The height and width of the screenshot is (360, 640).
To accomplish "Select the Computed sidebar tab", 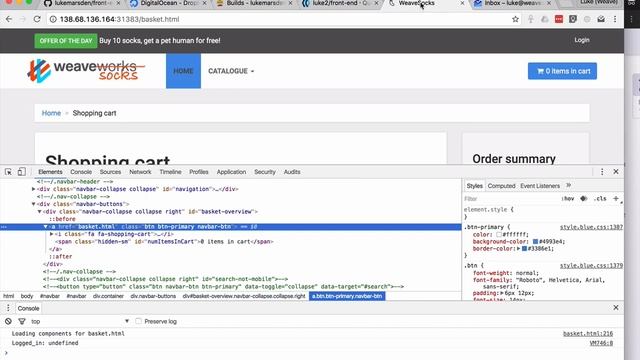I will pyautogui.click(x=501, y=186).
